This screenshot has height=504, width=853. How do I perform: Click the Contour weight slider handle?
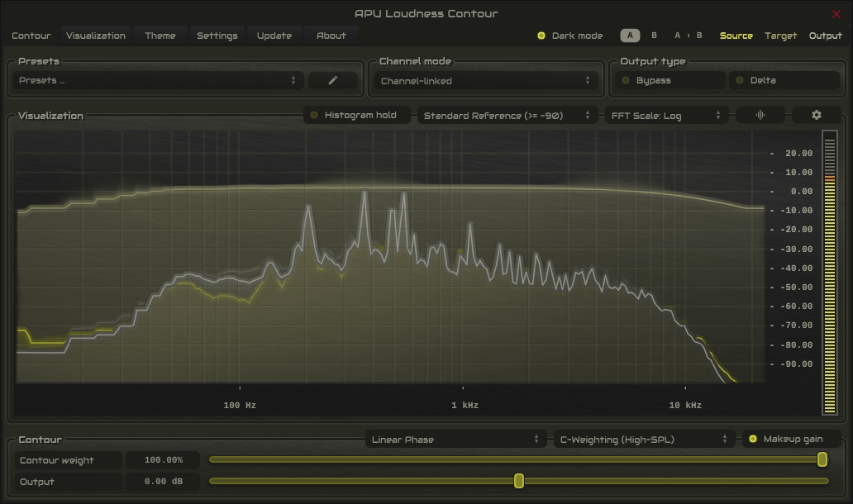(x=822, y=460)
